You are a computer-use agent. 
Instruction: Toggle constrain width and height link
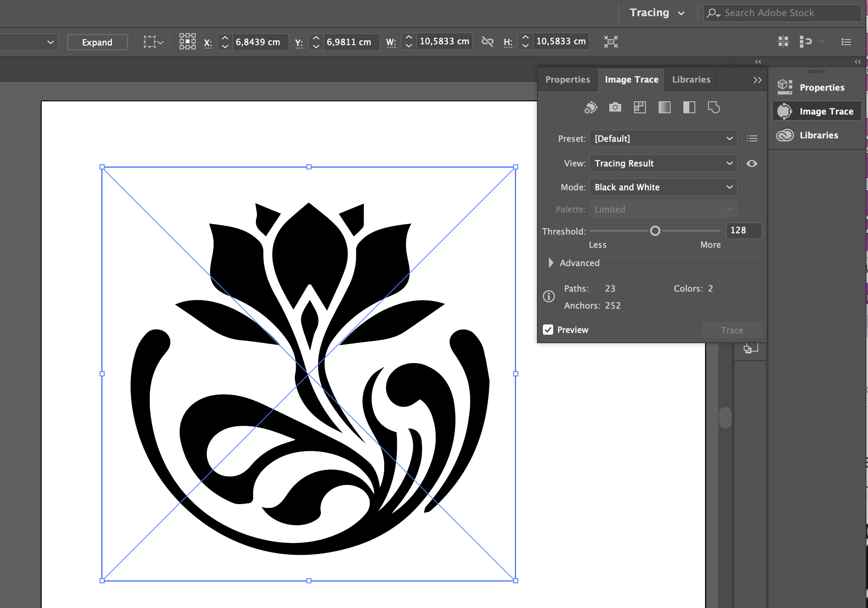click(488, 42)
